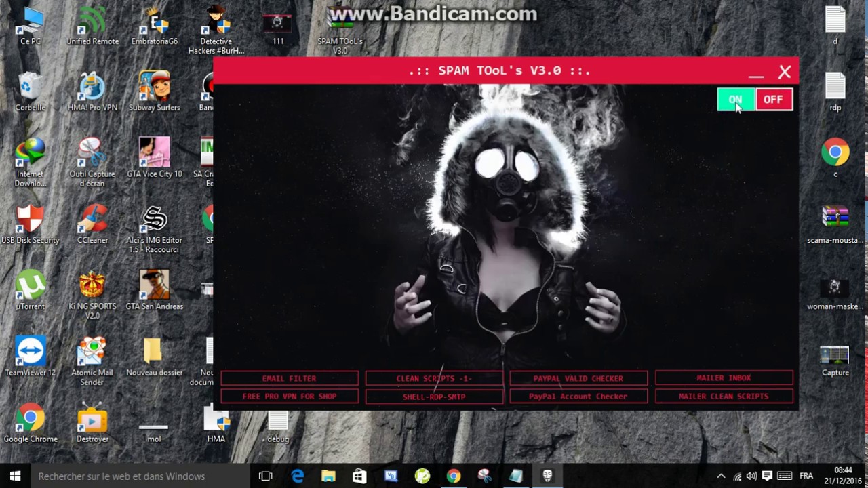The image size is (868, 488).
Task: Switch the SPAM TOoL's ON toggle
Action: click(736, 100)
